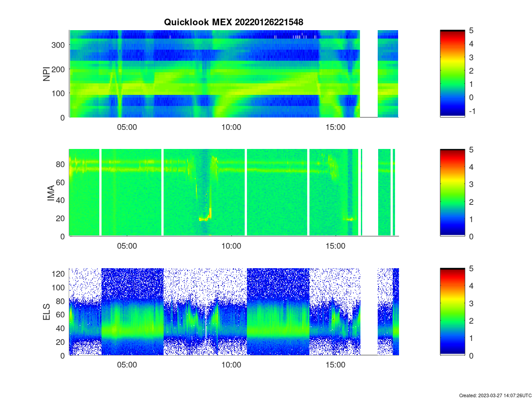Image resolution: width=532 pixels, height=399 pixels.
Task: Click the 05:00 time tick under NPI plot
Action: (127, 127)
